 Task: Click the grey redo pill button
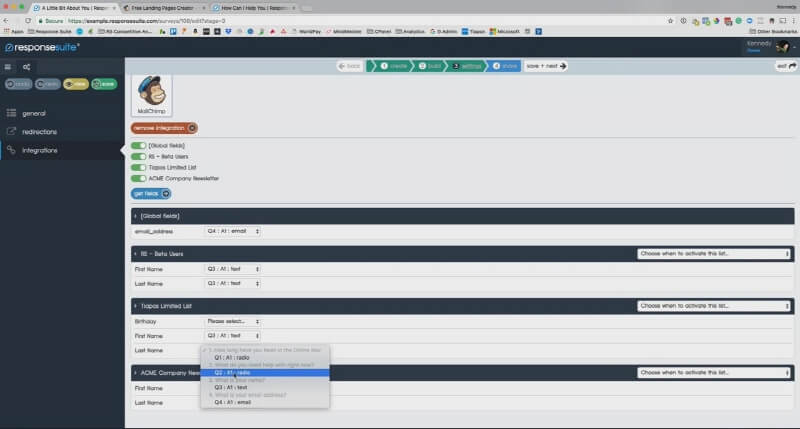47,84
